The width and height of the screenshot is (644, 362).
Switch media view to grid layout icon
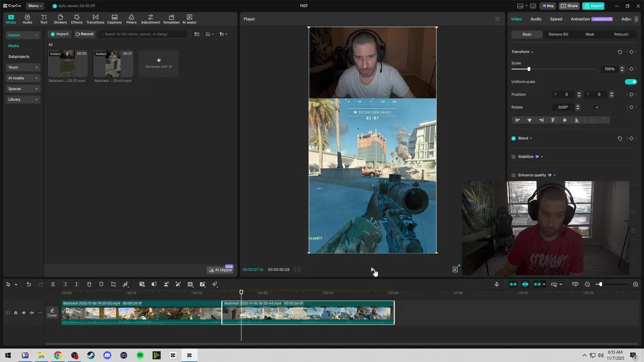[x=197, y=34]
